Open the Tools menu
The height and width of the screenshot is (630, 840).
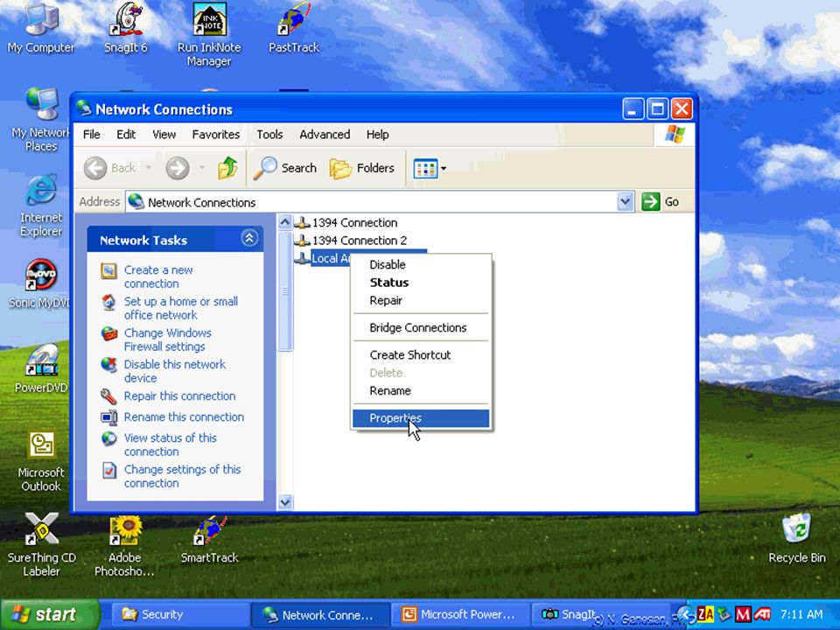[x=269, y=135]
